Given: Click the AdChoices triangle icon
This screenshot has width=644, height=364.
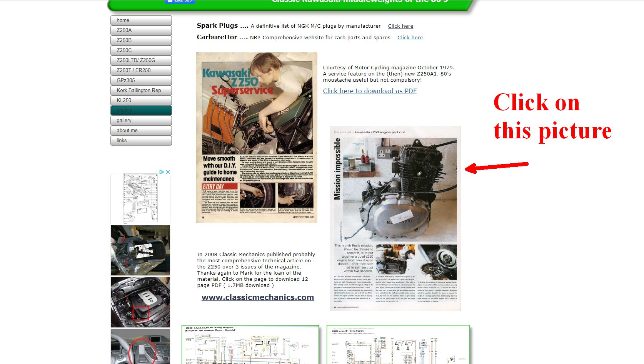Looking at the screenshot, I should [162, 172].
